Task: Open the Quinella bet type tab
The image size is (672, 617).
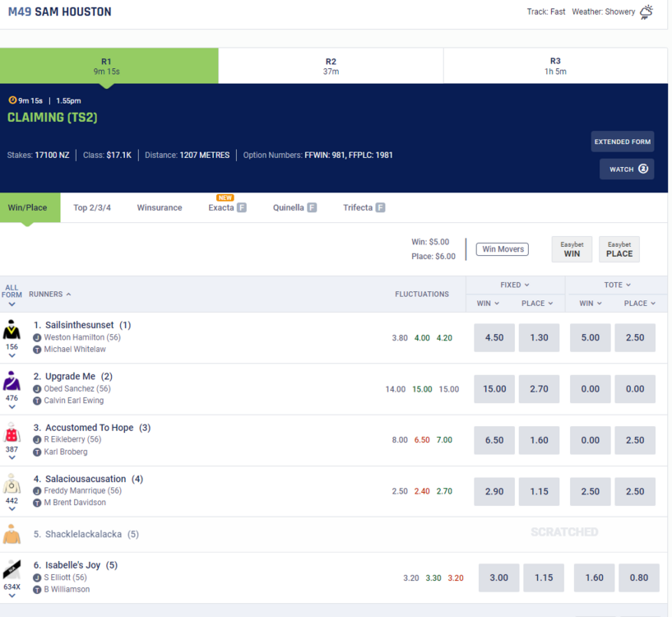Action: (x=294, y=208)
